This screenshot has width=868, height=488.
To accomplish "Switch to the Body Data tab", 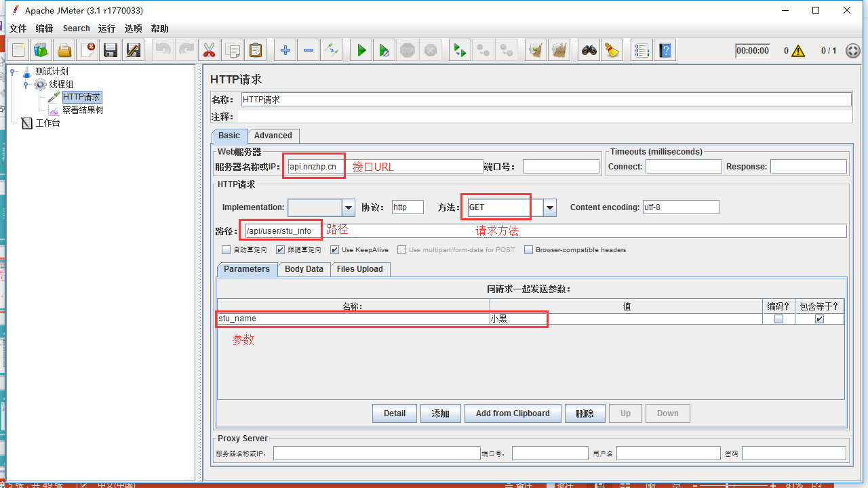I will point(304,269).
